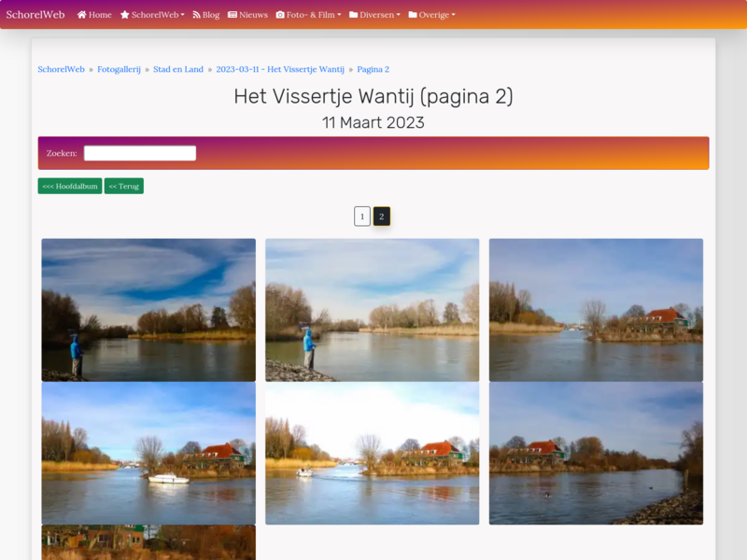This screenshot has width=747, height=560.
Task: Open partially visible thumbnail of brown reeds
Action: coord(148,542)
